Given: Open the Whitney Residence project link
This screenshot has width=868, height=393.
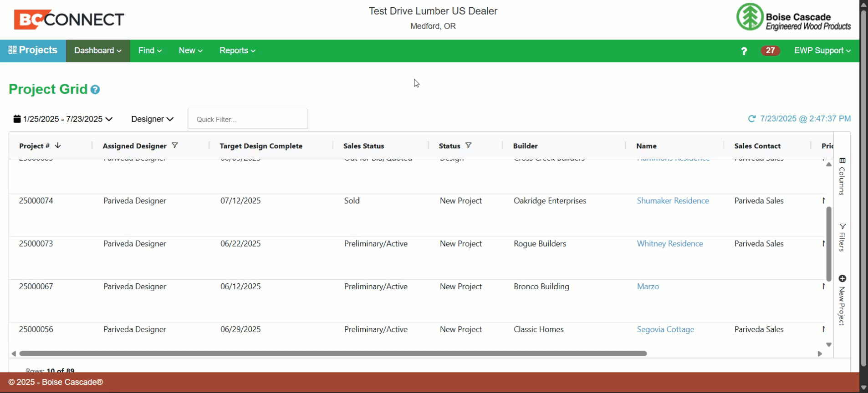Looking at the screenshot, I should (x=670, y=243).
